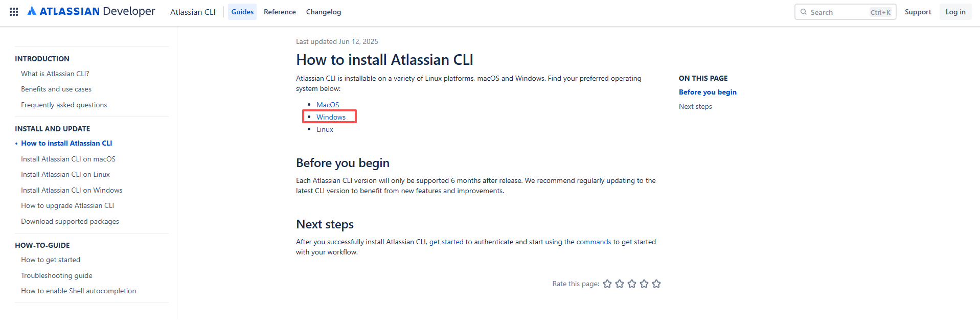Viewport: 980px width, 327px height.
Task: Open the app switcher grid icon
Action: pyautogui.click(x=14, y=12)
